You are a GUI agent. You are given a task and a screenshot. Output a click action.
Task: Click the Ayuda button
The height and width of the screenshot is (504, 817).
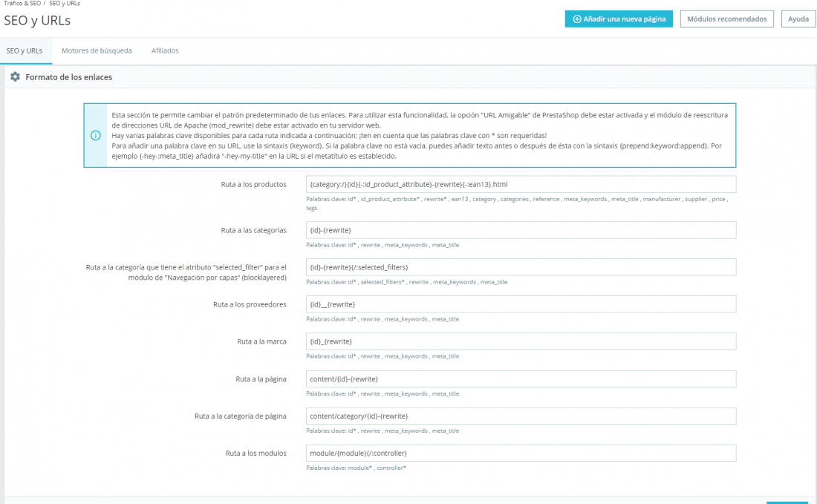coord(798,19)
